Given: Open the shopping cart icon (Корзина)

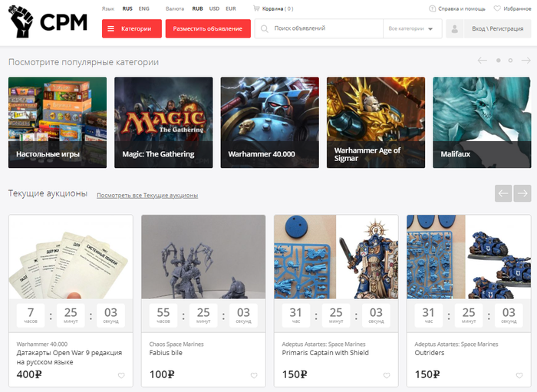Looking at the screenshot, I should [x=256, y=8].
